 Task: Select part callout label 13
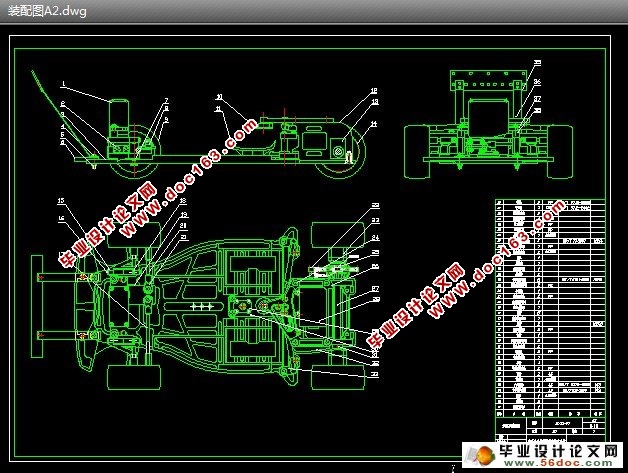tap(375, 102)
